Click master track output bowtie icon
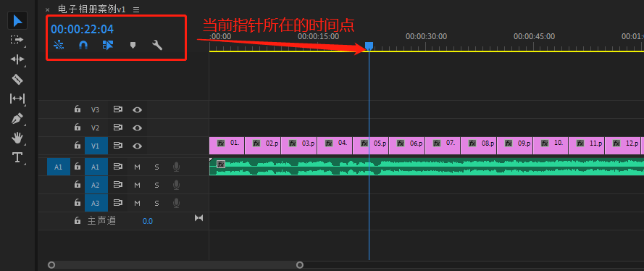Screen dimensions: 644x271 pyautogui.click(x=198, y=218)
